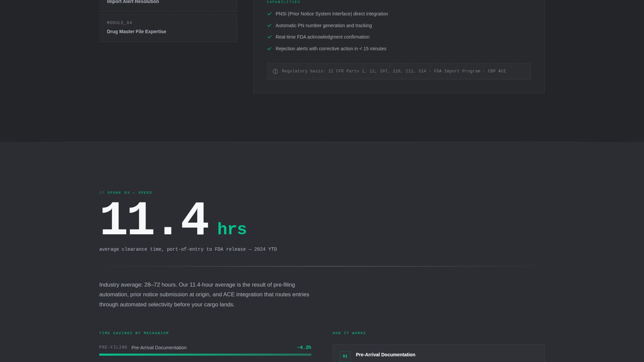
Task: Click the checkmark beside Automatic PN number generation
Action: (x=269, y=25)
